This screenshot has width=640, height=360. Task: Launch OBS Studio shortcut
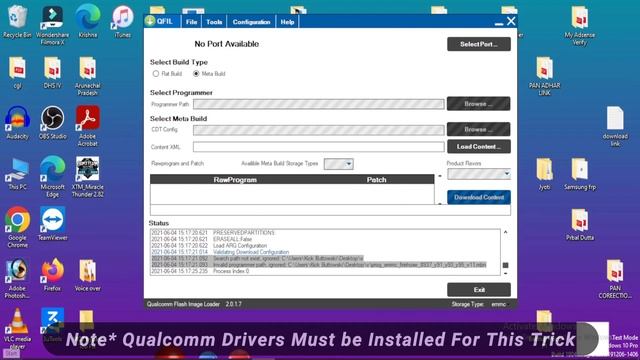pos(52,123)
